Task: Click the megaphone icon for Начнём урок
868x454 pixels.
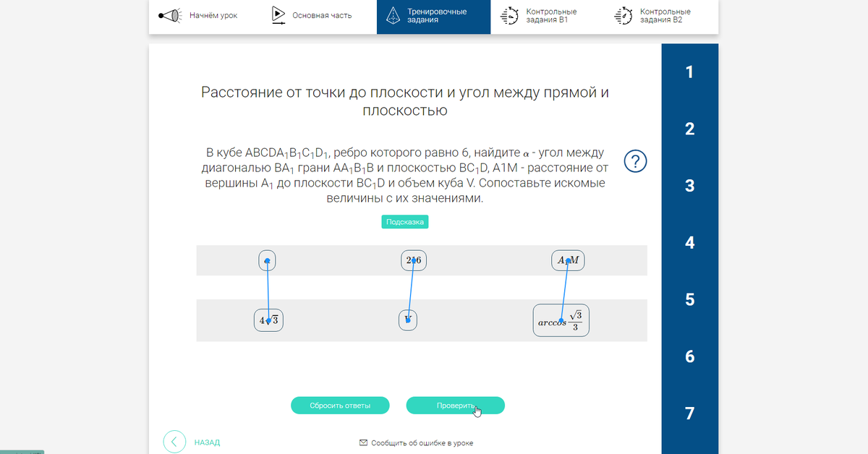Action: click(x=169, y=15)
